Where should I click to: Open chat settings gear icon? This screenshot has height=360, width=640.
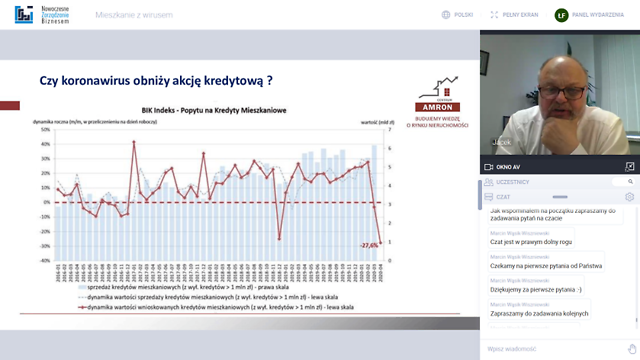[629, 197]
